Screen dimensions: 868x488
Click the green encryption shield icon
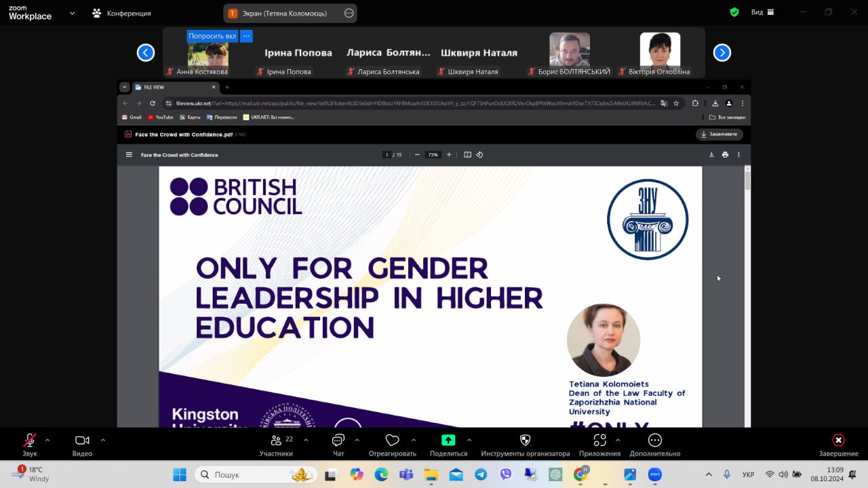click(x=734, y=12)
